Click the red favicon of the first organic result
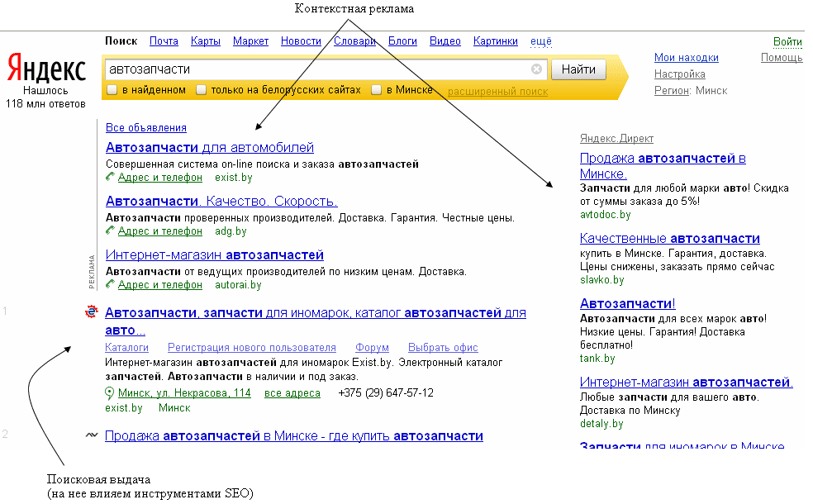Image resolution: width=813 pixels, height=504 pixels. tap(92, 311)
